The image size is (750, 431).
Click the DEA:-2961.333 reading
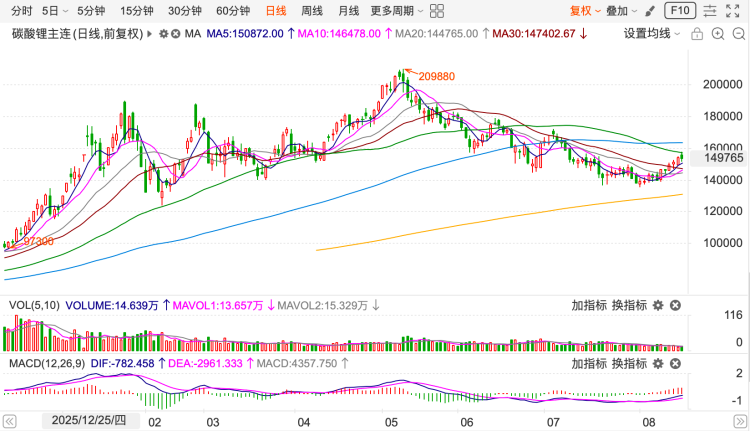point(206,364)
